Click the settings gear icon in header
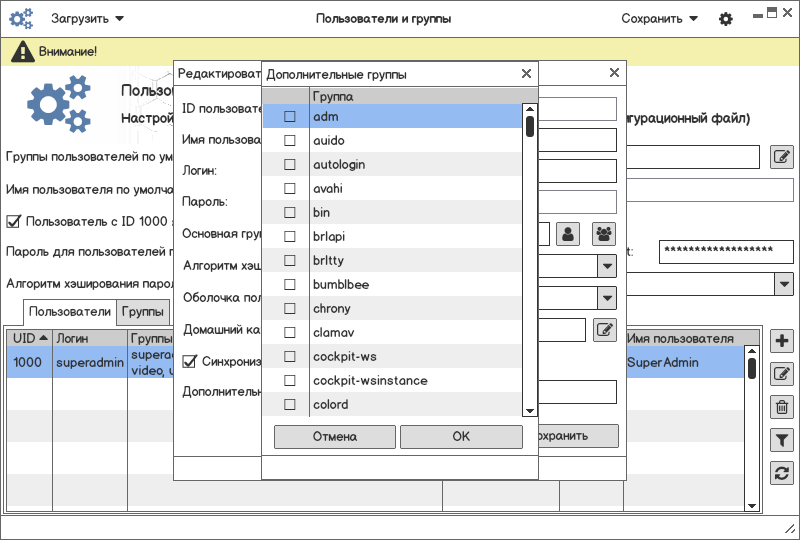The image size is (800, 540). point(726,19)
